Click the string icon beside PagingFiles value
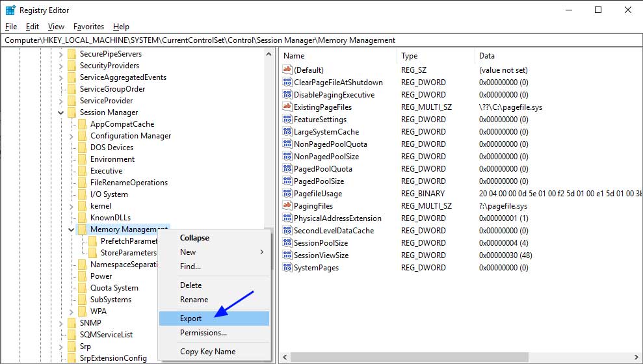 click(287, 206)
